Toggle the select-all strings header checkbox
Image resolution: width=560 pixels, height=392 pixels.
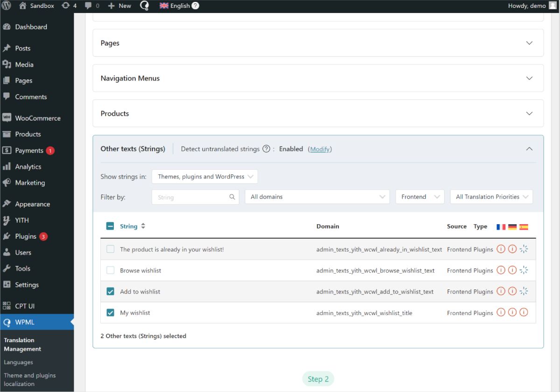[110, 226]
